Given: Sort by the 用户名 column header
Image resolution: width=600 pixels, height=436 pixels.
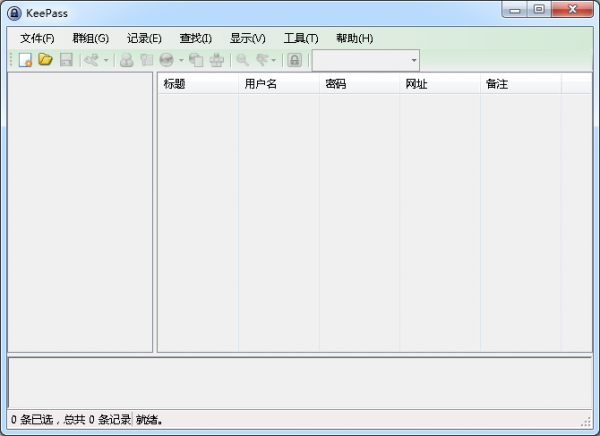Looking at the screenshot, I should [279, 84].
